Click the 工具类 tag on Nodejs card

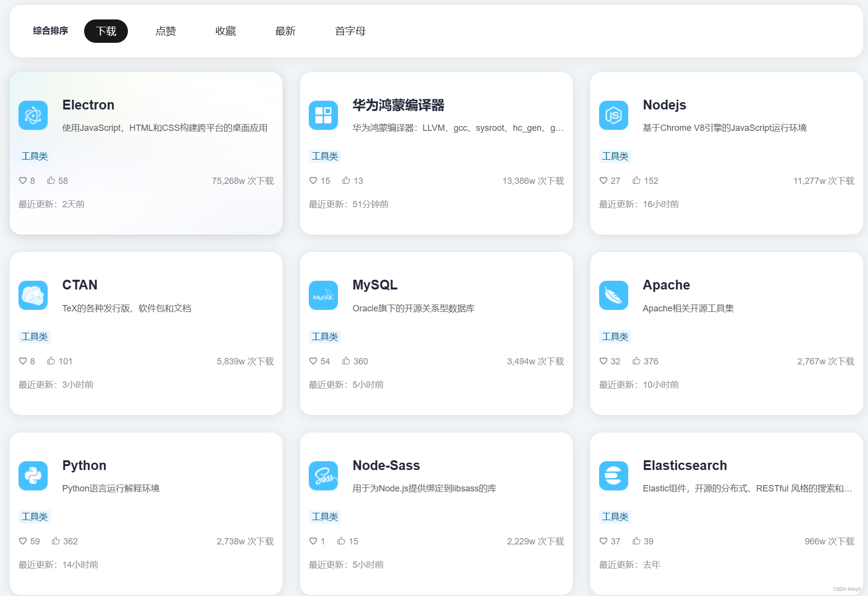615,156
